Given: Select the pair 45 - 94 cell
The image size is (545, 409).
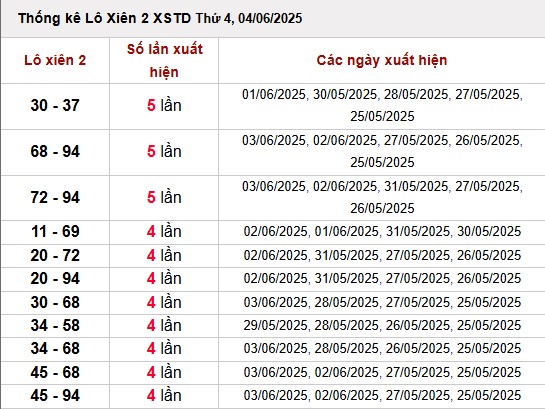Looking at the screenshot, I should (55, 396).
